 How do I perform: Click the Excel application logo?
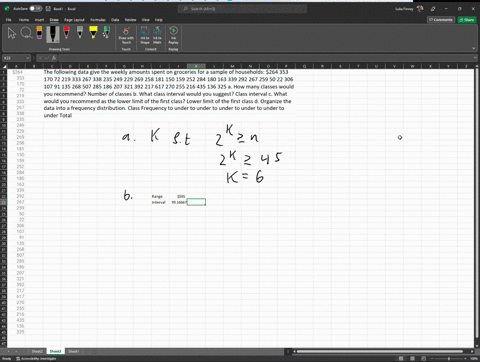7,9
